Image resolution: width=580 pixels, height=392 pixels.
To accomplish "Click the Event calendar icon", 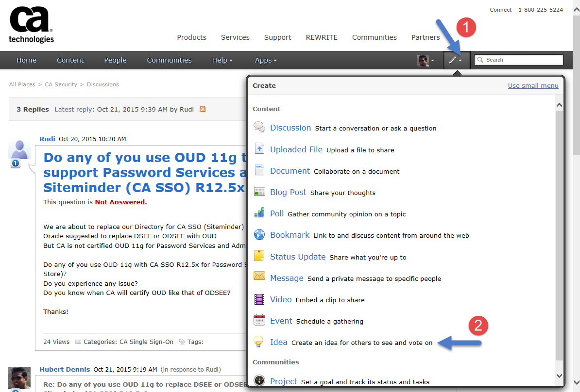I will tap(259, 320).
